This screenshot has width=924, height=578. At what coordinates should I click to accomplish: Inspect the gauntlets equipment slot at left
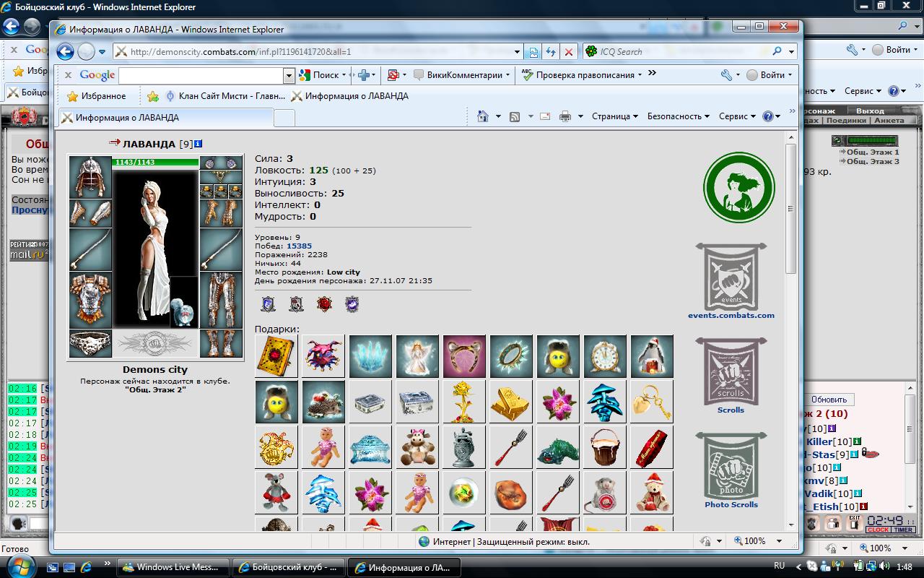click(x=90, y=213)
